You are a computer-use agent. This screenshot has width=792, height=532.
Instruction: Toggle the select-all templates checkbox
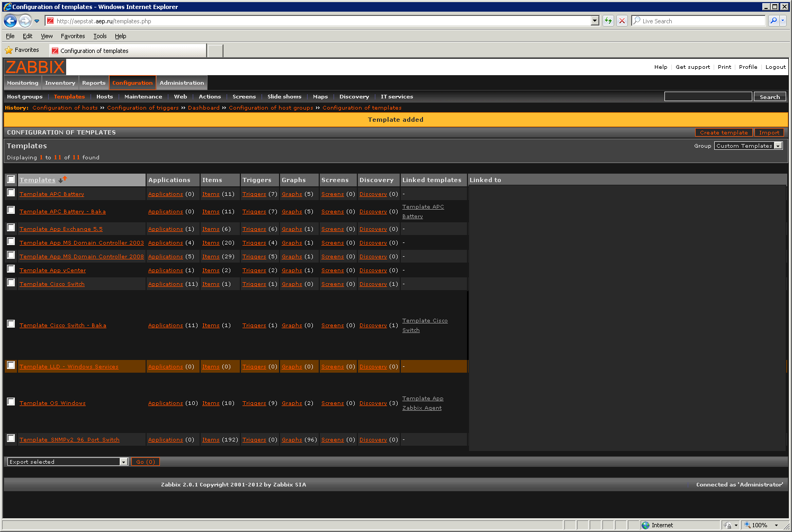(11, 179)
